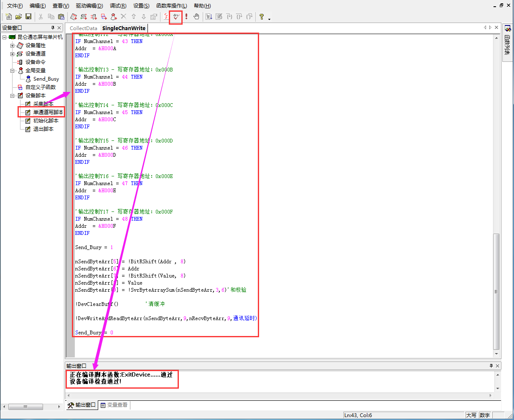Screen dimensions: 514x420
Task: Collapse the 设备脚本 tree node
Action: 12,96
